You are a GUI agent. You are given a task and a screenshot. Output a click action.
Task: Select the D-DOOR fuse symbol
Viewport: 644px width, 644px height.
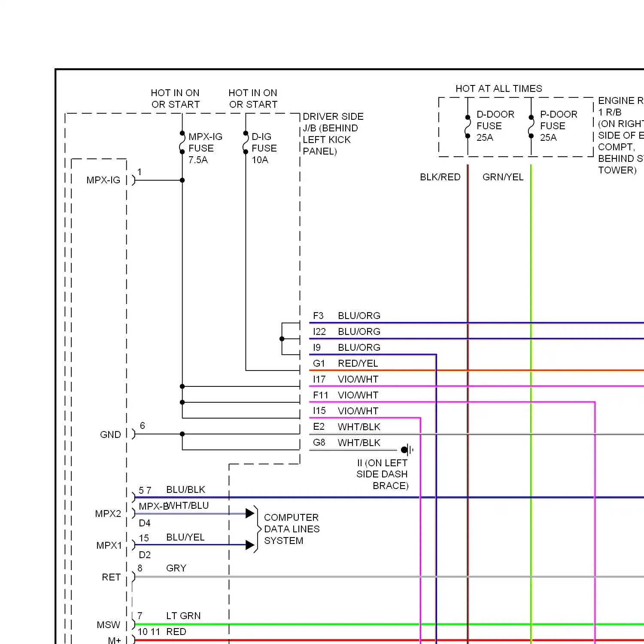pyautogui.click(x=468, y=127)
